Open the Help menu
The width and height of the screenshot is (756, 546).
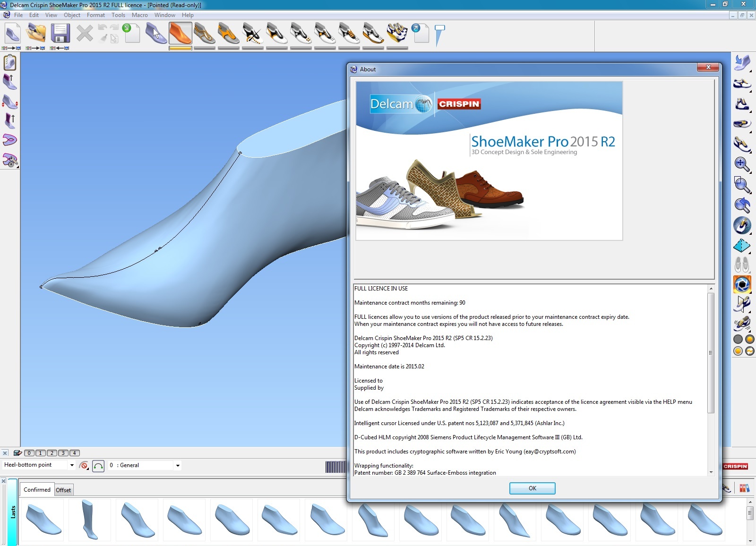pos(188,15)
